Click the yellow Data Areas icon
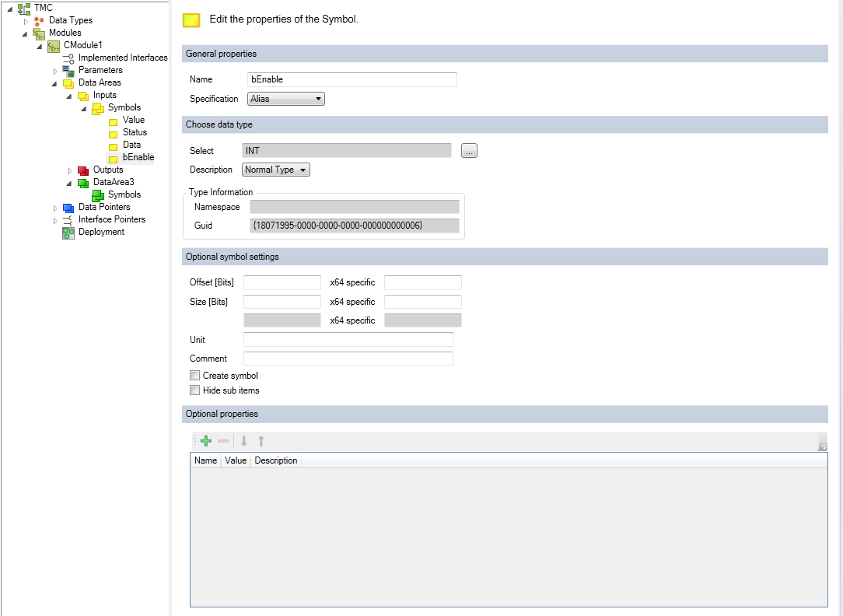The height and width of the screenshot is (616, 843). [x=68, y=82]
